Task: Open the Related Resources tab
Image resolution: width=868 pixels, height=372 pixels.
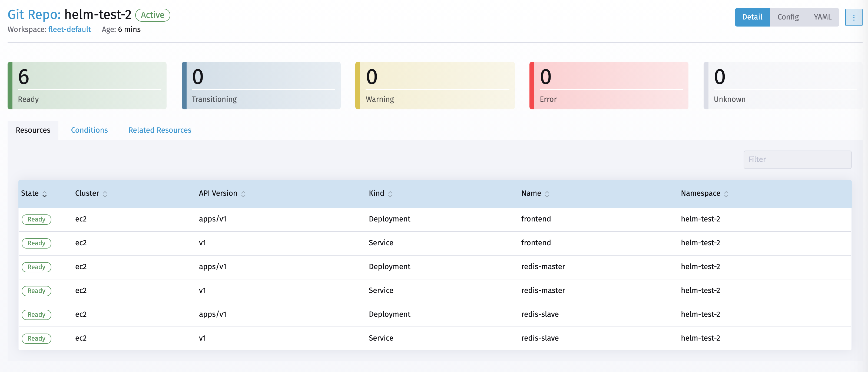Action: pyautogui.click(x=159, y=130)
